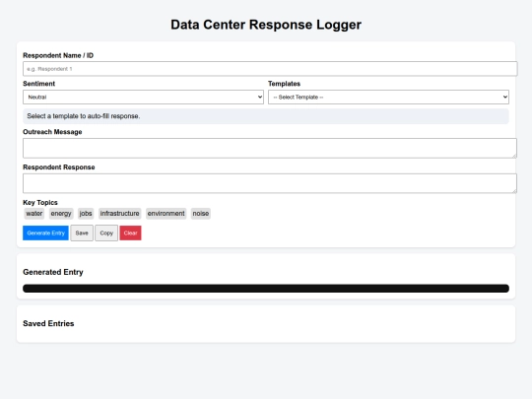Copy the generated entry
The width and height of the screenshot is (532, 399).
click(106, 233)
